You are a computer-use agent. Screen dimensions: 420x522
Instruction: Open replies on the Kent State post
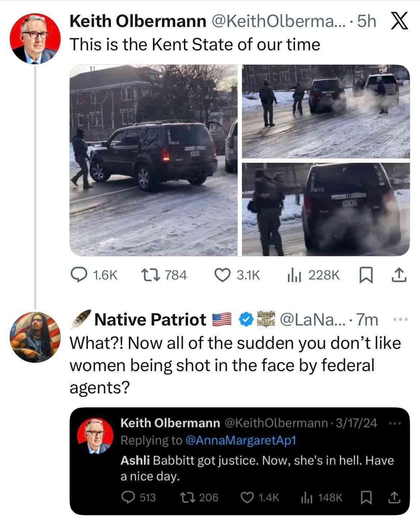(78, 275)
